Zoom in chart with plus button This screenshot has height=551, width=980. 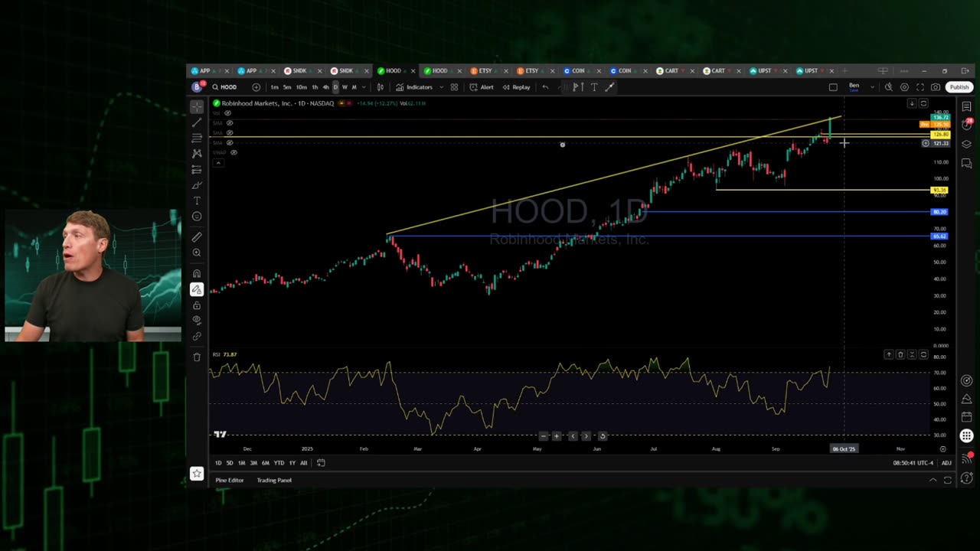click(557, 436)
